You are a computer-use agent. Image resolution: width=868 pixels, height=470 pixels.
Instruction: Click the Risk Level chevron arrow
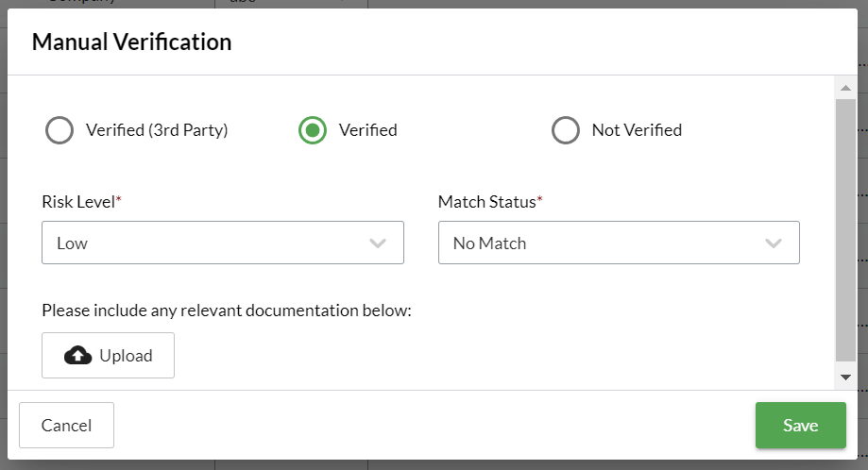point(378,243)
